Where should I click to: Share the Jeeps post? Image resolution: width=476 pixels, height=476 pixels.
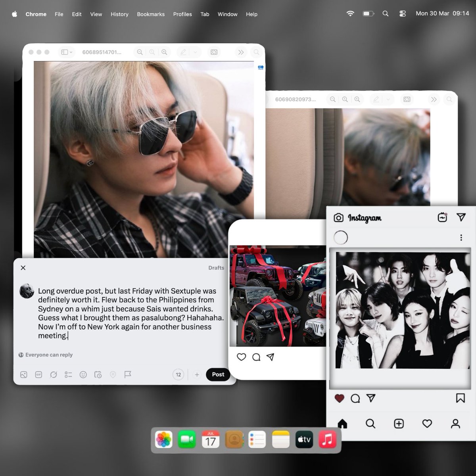click(271, 357)
